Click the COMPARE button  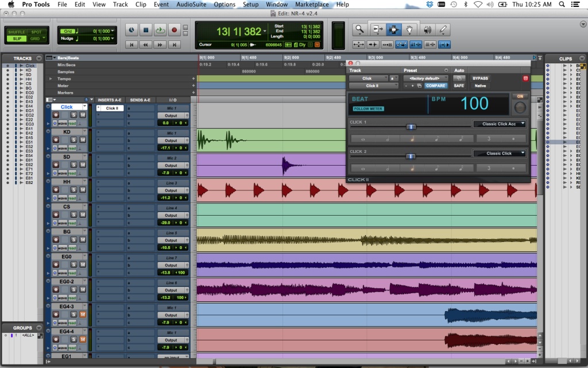(436, 86)
